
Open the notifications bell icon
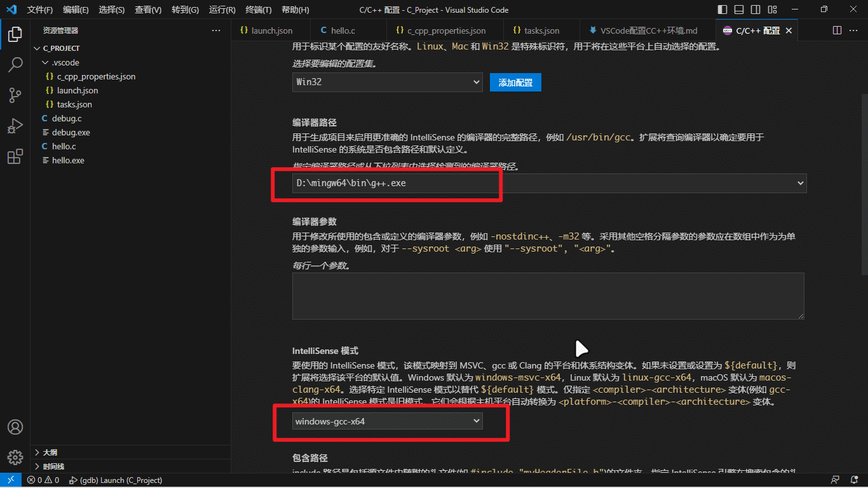(x=855, y=480)
